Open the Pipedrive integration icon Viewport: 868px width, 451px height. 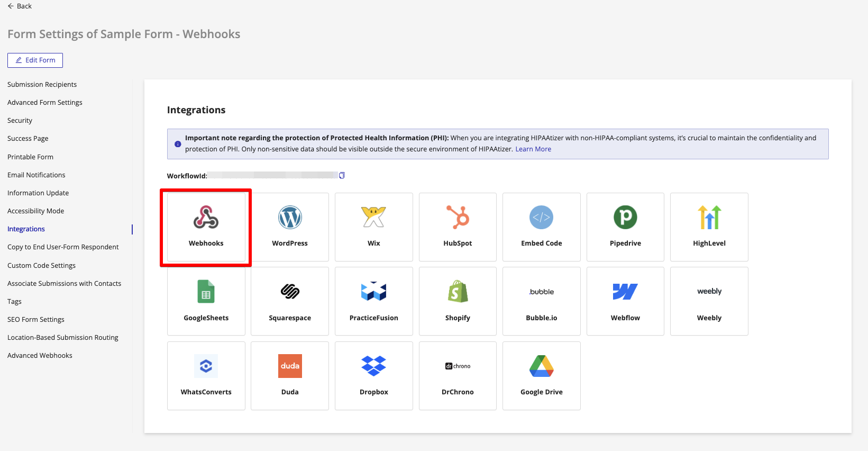(x=625, y=218)
